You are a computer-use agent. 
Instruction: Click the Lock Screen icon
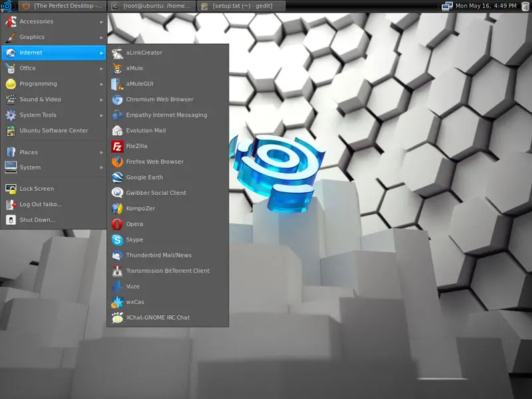[11, 189]
